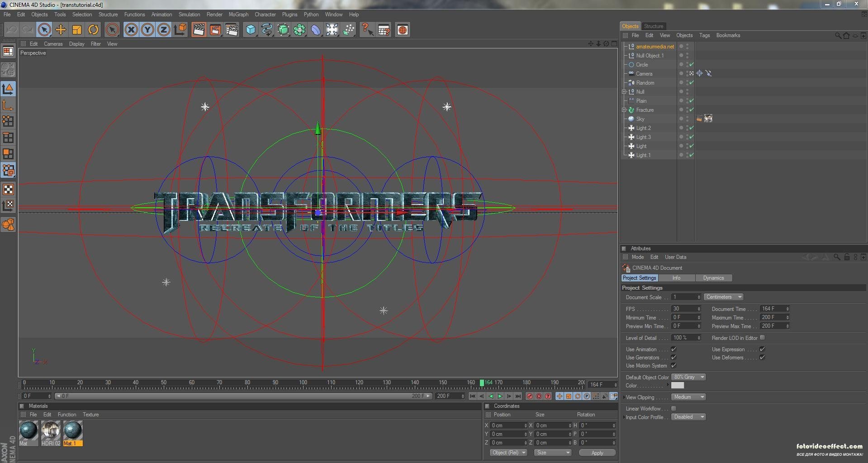This screenshot has width=868, height=463.
Task: Open Attributes User Data menu
Action: pos(675,257)
